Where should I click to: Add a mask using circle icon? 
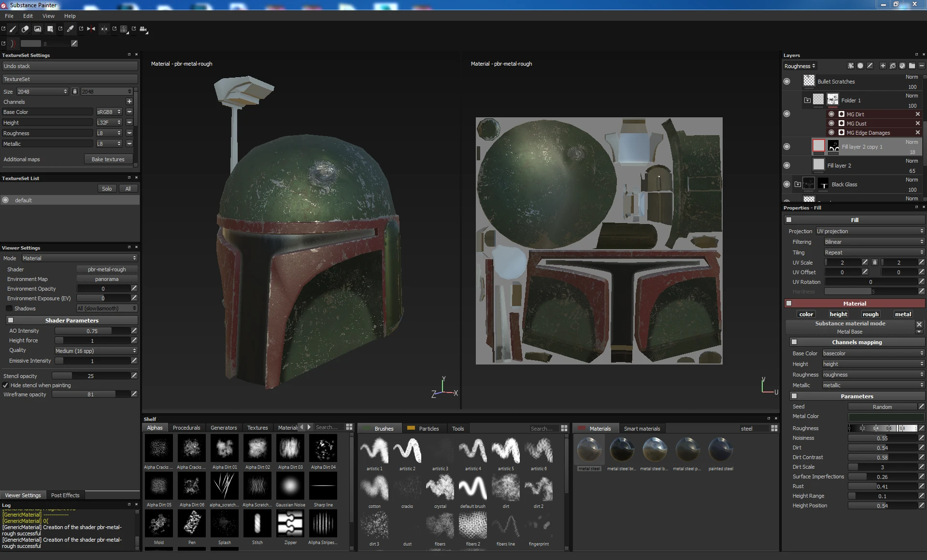click(860, 66)
